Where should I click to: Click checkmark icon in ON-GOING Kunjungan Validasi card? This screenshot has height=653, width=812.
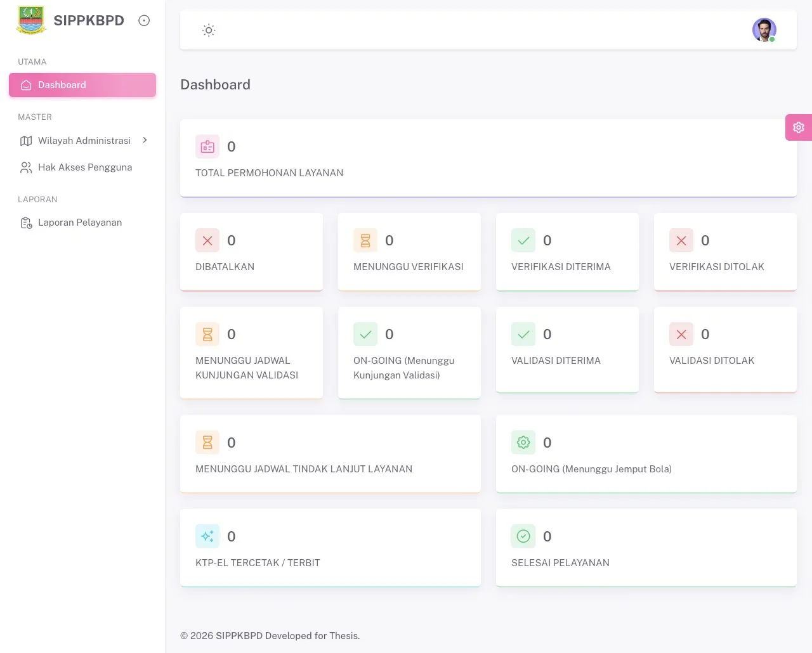pos(365,334)
